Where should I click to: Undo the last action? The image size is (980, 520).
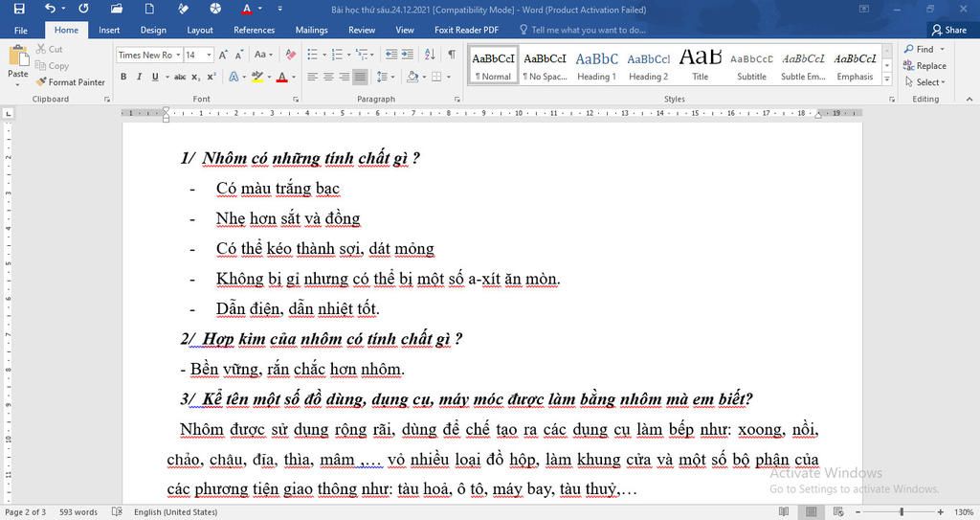click(x=50, y=9)
